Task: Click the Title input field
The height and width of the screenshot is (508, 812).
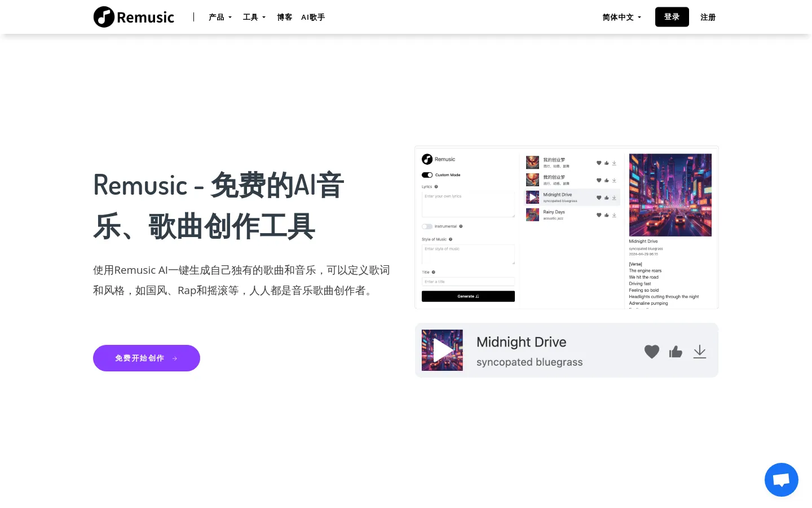Action: (468, 281)
